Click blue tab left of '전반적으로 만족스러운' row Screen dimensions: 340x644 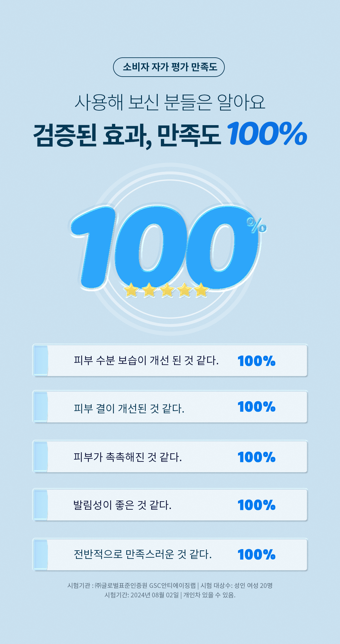[x=41, y=554]
